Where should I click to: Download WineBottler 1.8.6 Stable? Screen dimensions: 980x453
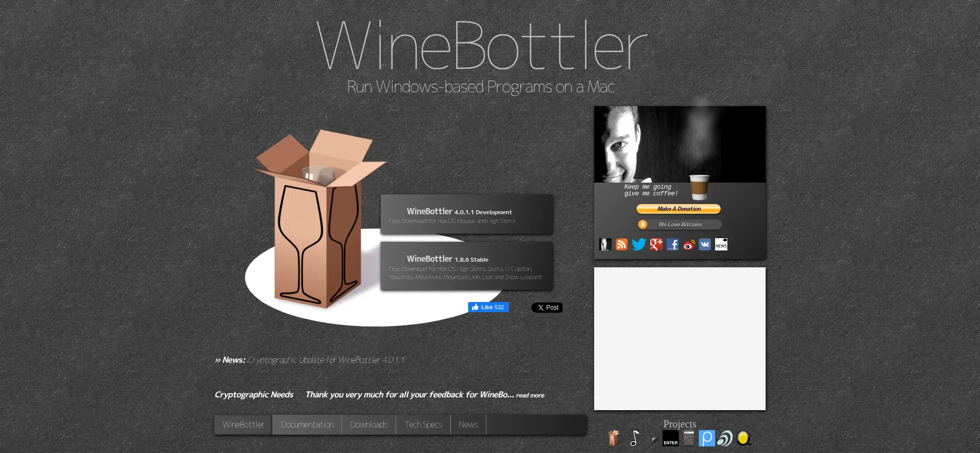[467, 266]
